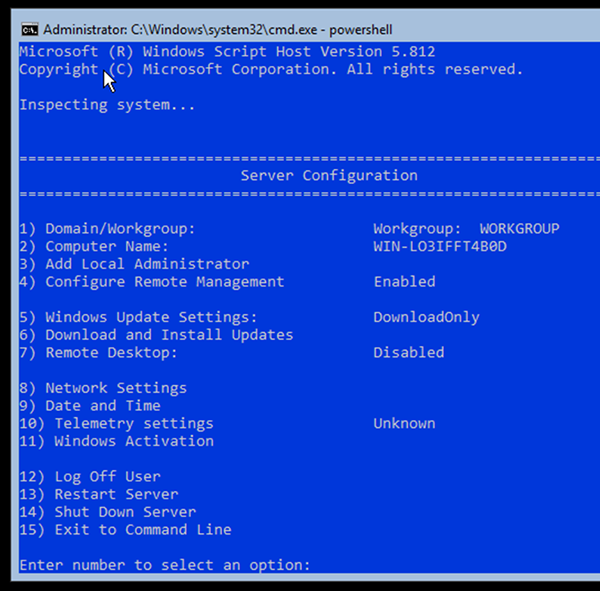Click the 'Windows Activation' entry
This screenshot has height=591, width=600.
(117, 441)
